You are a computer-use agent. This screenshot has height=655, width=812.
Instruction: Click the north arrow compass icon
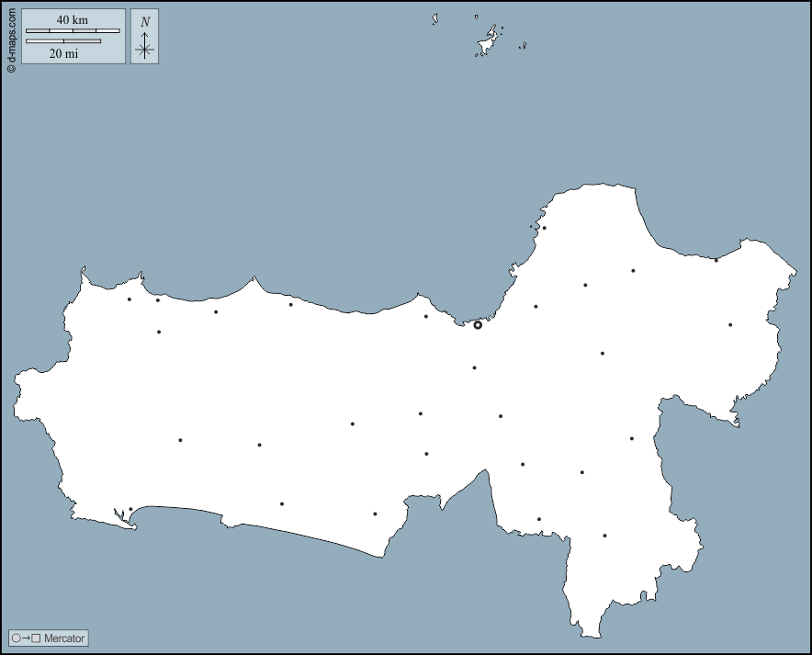[x=145, y=48]
